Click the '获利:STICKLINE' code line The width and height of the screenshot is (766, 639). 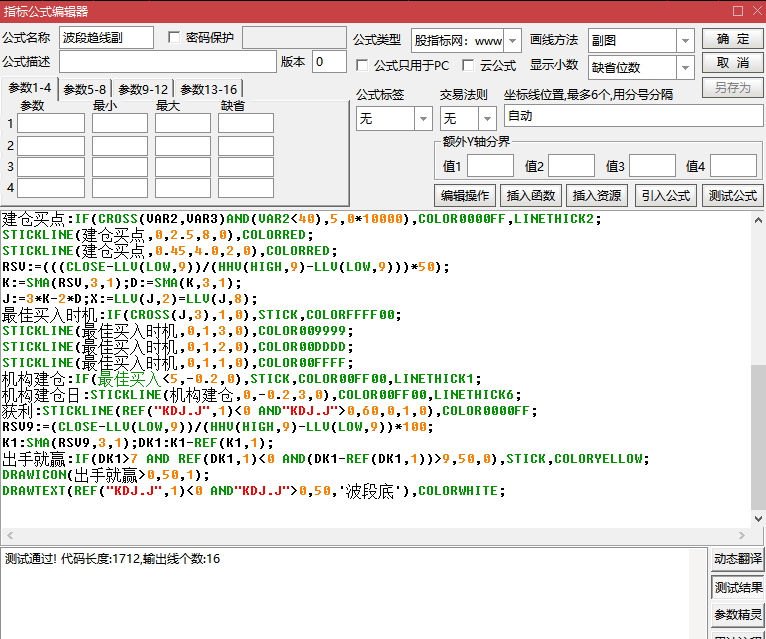270,411
